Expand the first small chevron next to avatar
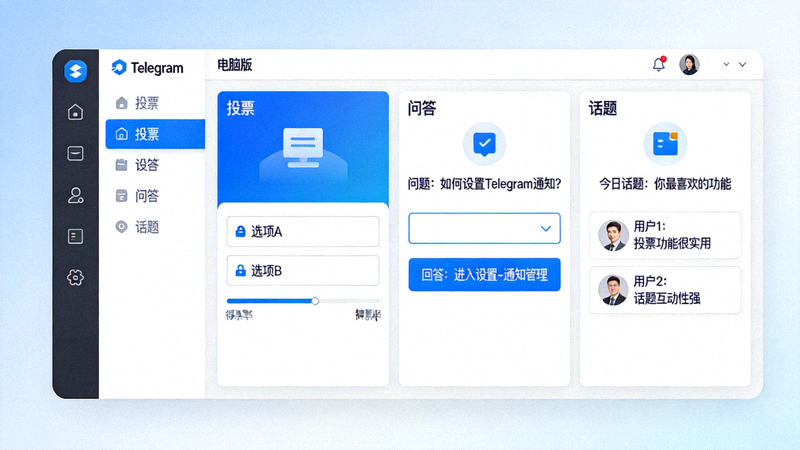The height and width of the screenshot is (450, 800). 726,64
